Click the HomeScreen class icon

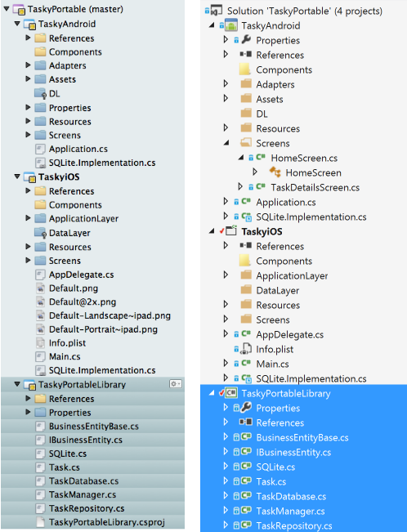pyautogui.click(x=275, y=172)
